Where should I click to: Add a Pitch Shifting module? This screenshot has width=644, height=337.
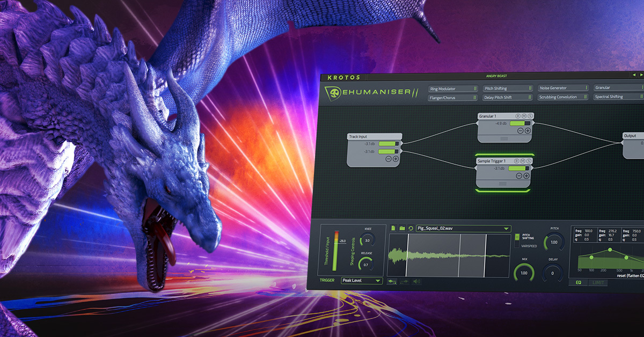(508, 89)
